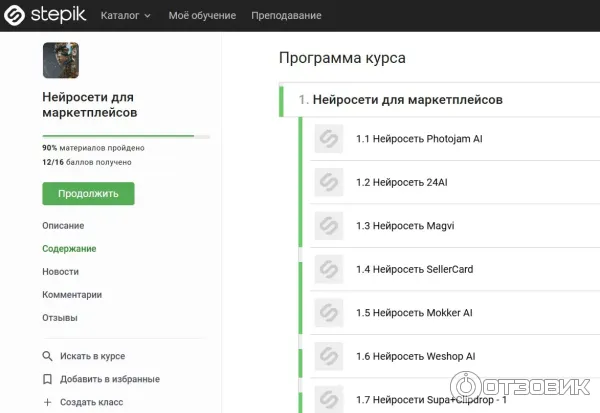Click the Программа курса heading
Image resolution: width=600 pixels, height=413 pixels.
point(342,58)
